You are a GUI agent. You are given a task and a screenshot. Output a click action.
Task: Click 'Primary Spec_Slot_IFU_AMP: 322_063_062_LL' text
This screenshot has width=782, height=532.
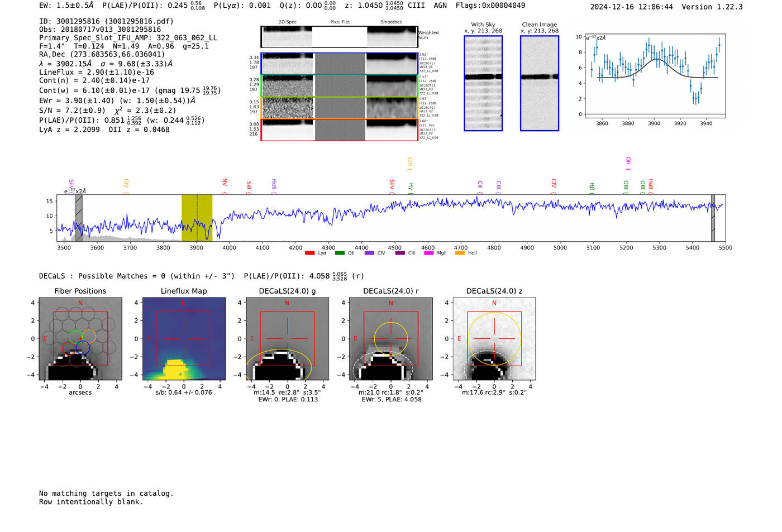pyautogui.click(x=128, y=38)
